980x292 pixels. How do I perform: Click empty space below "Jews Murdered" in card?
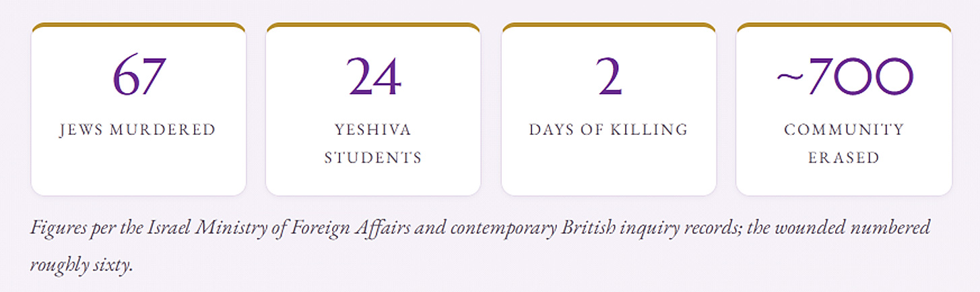tap(138, 169)
